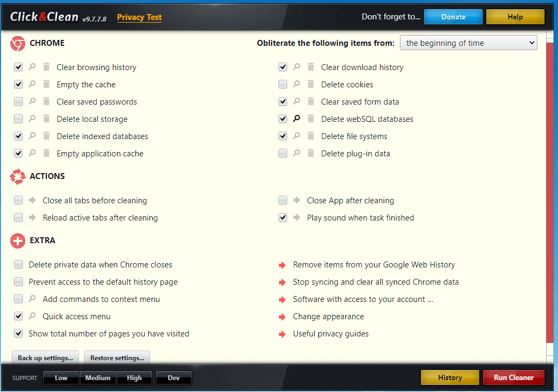
Task: Click red arrow beside Change appearance
Action: tap(282, 317)
